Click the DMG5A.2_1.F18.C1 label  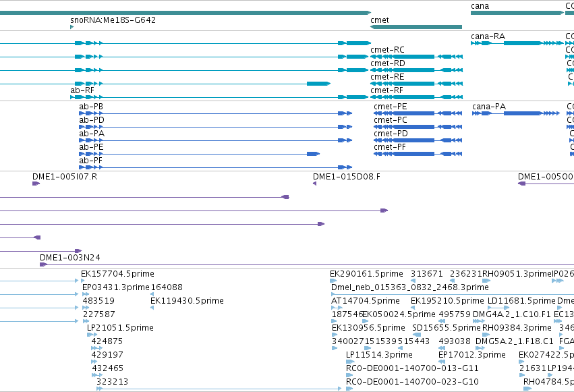(515, 341)
